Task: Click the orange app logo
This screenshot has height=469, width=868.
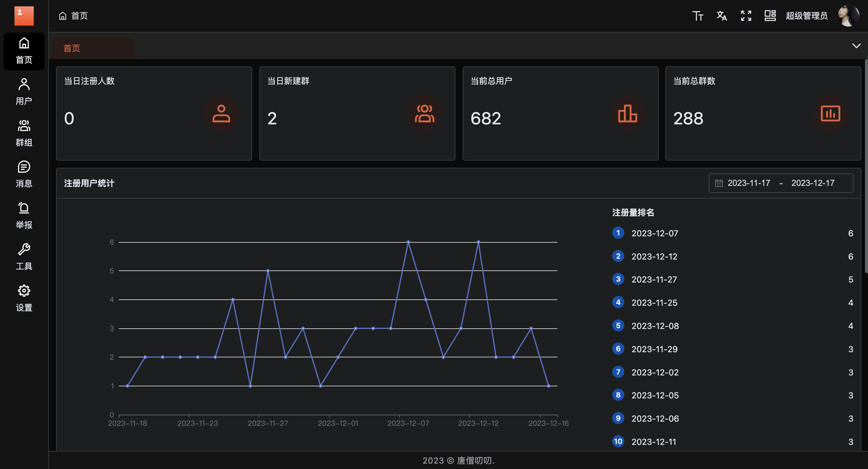Action: pyautogui.click(x=24, y=16)
